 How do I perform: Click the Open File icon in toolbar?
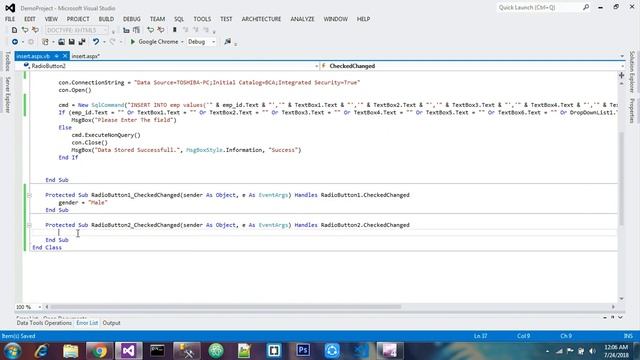click(61, 42)
